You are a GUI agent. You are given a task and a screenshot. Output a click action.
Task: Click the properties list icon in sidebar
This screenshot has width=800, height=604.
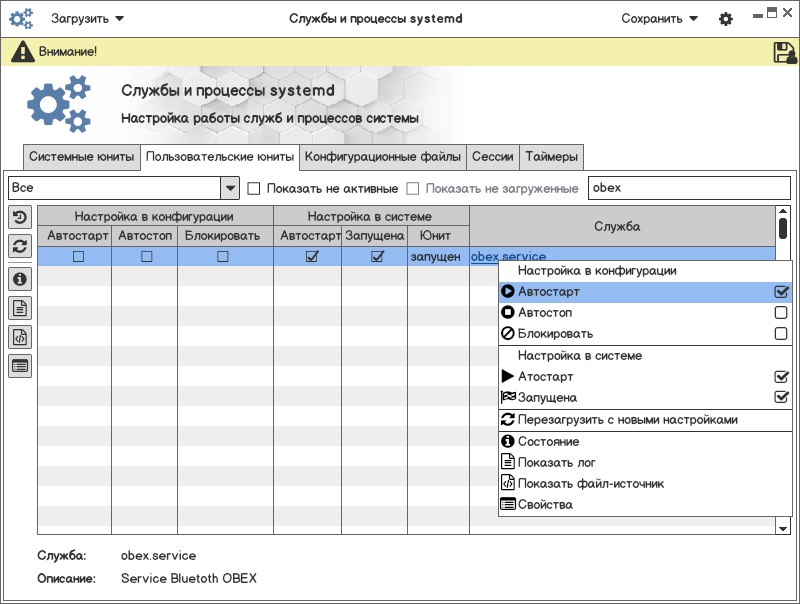[x=19, y=366]
